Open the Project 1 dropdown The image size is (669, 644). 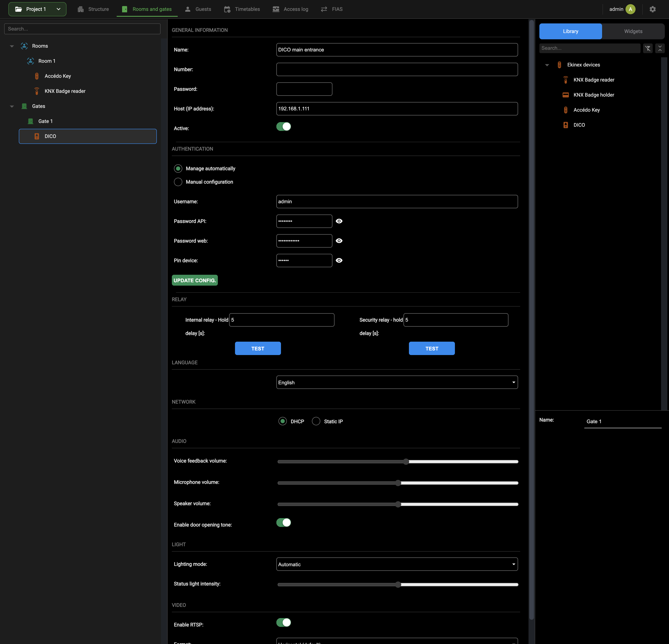coord(38,9)
